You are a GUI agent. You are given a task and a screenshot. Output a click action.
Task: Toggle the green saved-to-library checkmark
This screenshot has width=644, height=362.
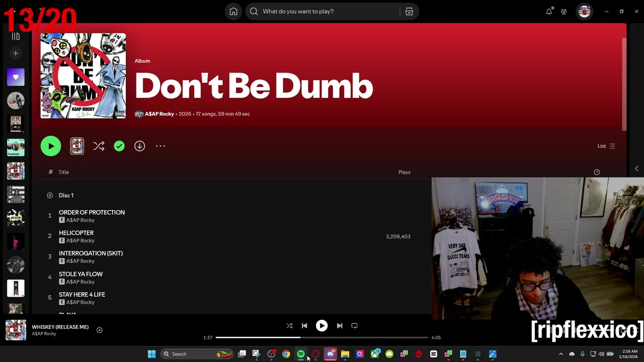tap(119, 146)
